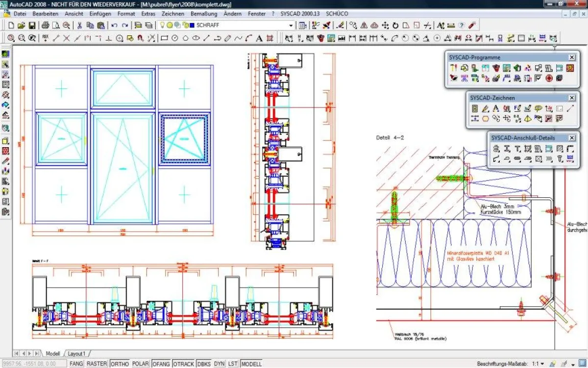Open a new drawing with the New icon
Screen dimensions: 588x368
point(11,25)
